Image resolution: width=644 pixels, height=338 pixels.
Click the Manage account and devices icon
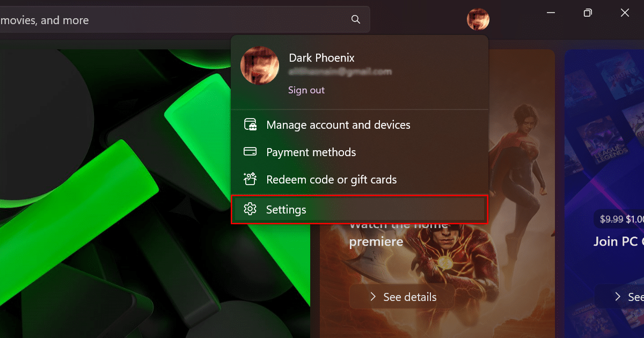click(250, 125)
